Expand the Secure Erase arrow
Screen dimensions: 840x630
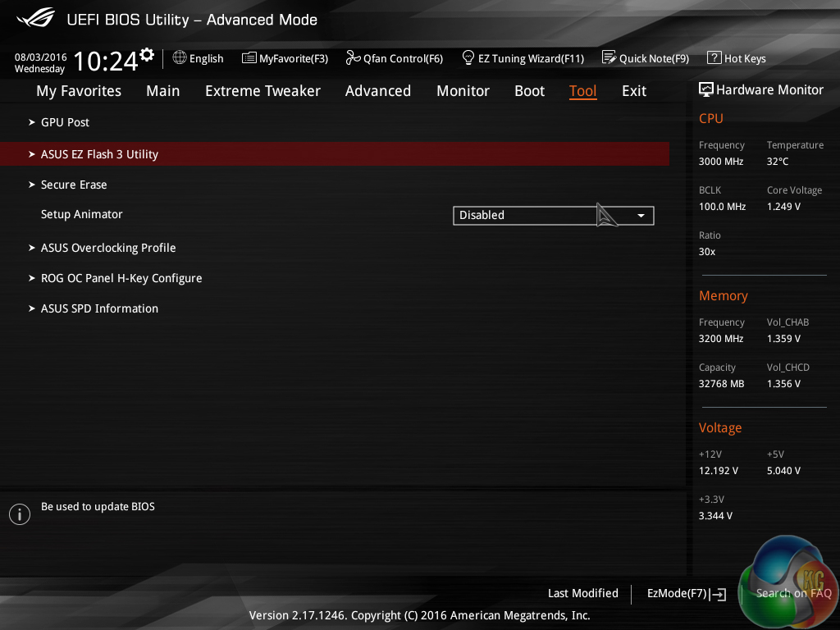(x=32, y=185)
